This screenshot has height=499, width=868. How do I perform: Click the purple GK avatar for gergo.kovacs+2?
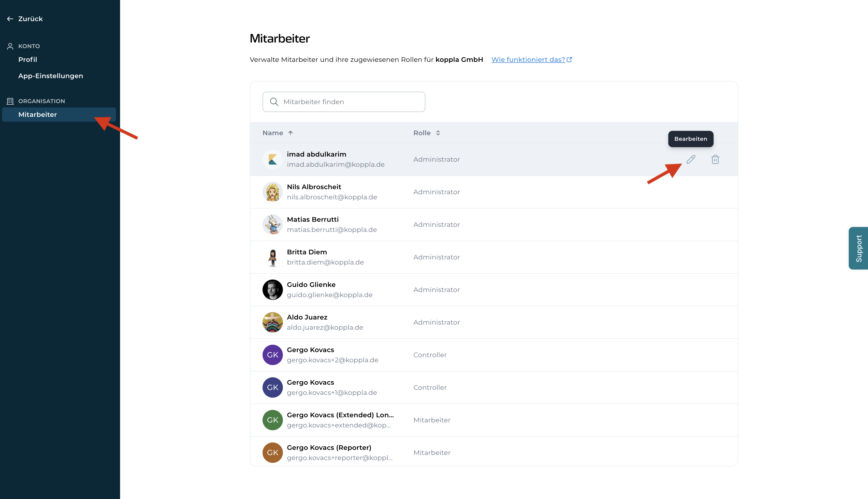click(x=272, y=355)
